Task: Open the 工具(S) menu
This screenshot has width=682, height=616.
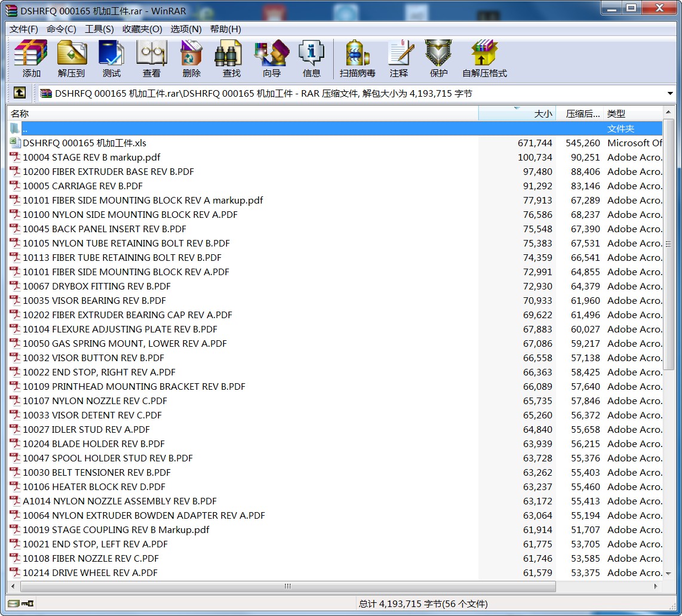Action: tap(99, 29)
